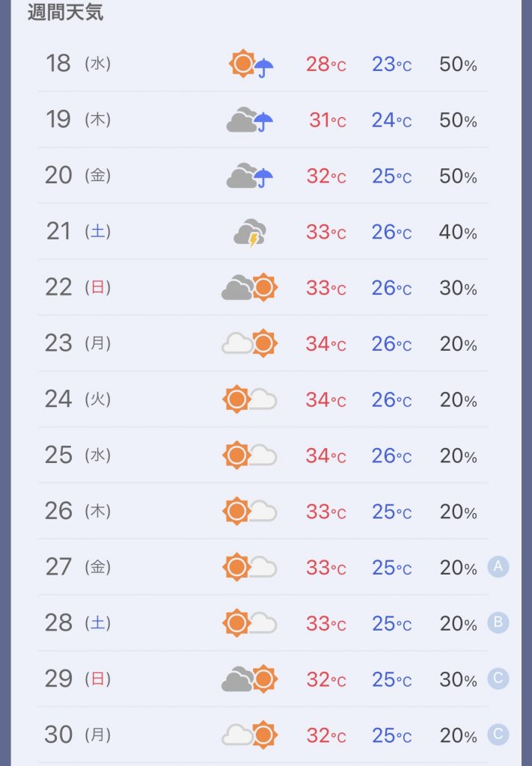The height and width of the screenshot is (766, 532).
Task: Open the forecast row for 26 (木)
Action: click(x=263, y=511)
